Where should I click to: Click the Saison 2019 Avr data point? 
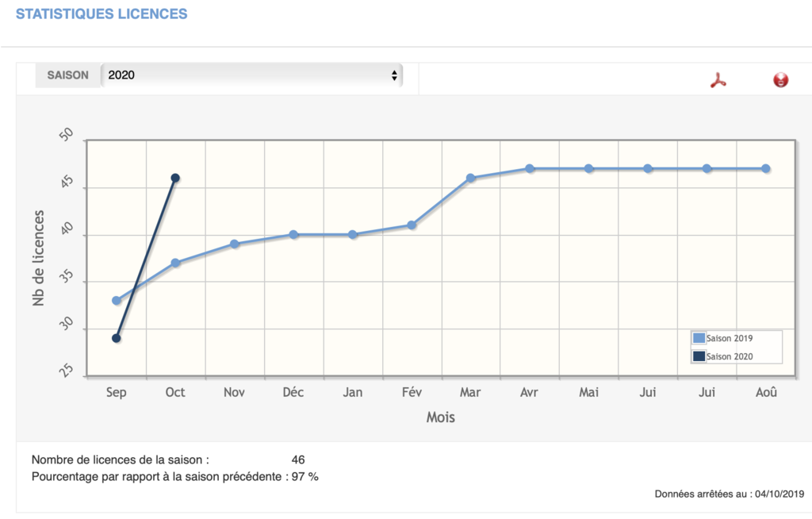click(530, 168)
